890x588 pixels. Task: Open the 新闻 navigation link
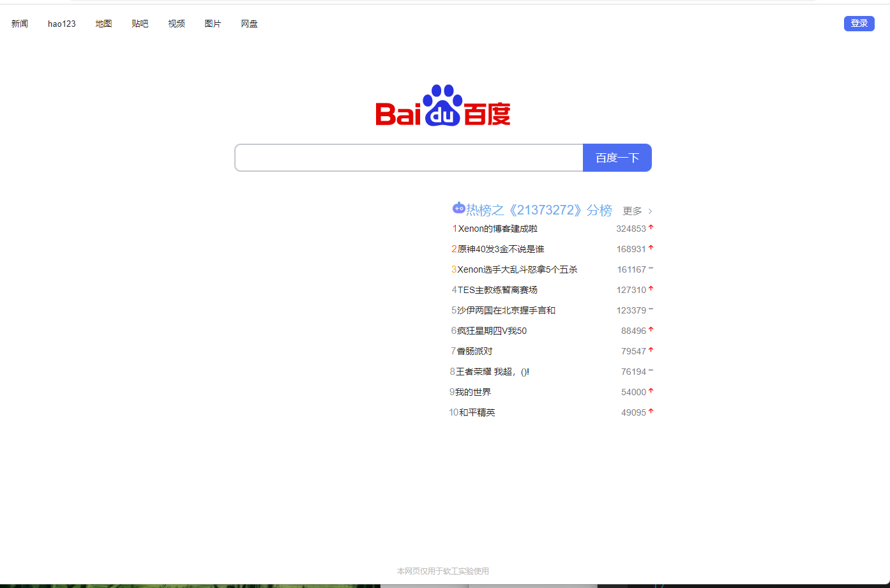20,24
